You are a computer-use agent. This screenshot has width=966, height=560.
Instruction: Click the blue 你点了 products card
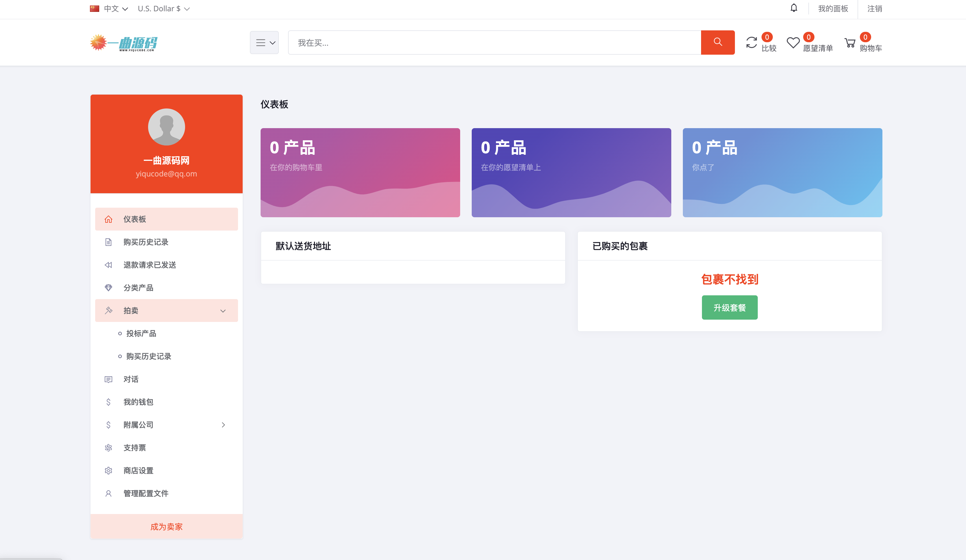pyautogui.click(x=782, y=172)
